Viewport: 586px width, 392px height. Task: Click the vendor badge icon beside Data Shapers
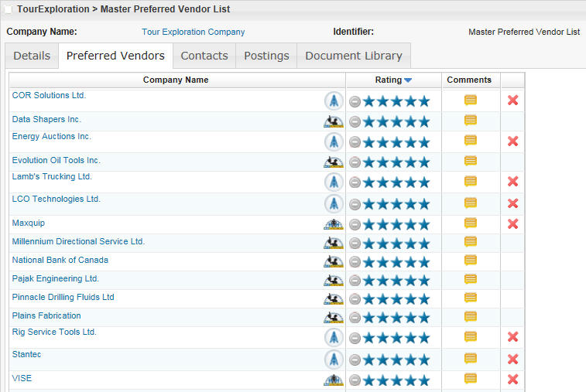[334, 121]
